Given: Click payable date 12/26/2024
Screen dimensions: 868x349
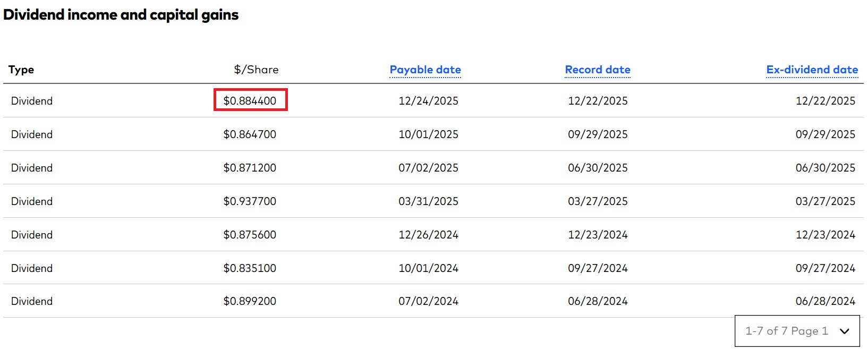Looking at the screenshot, I should coord(428,235).
